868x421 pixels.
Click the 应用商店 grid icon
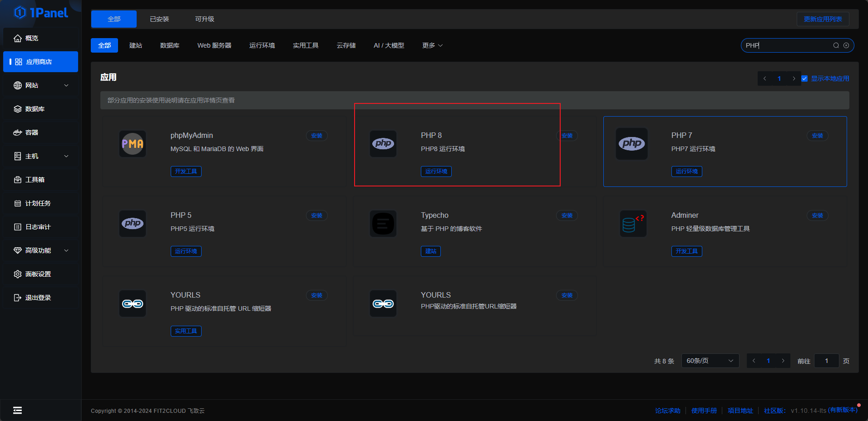click(19, 62)
